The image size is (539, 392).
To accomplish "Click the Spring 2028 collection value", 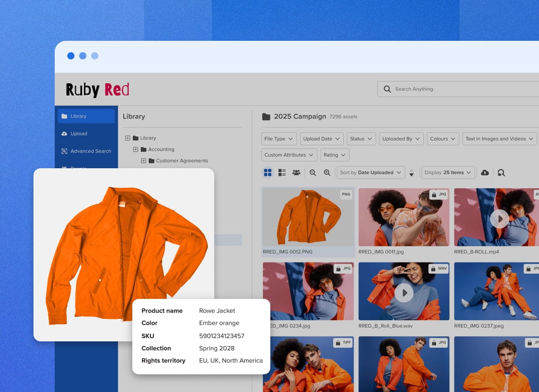I will (x=217, y=348).
